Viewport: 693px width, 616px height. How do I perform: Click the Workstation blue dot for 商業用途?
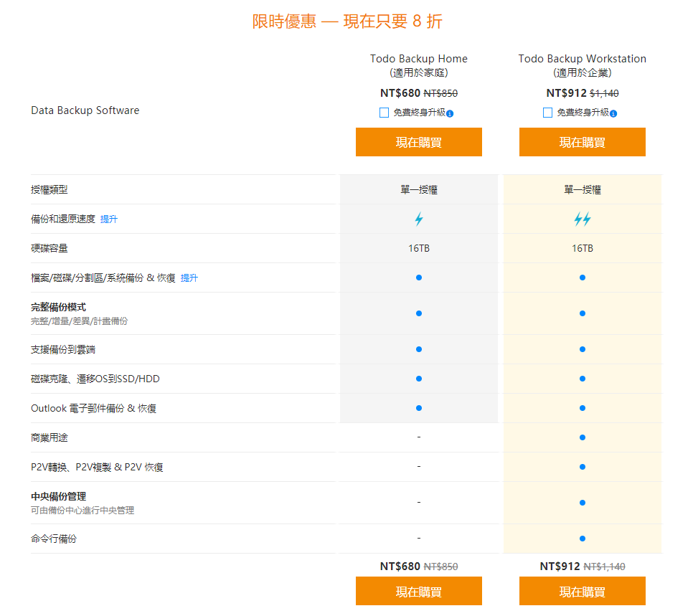583,437
